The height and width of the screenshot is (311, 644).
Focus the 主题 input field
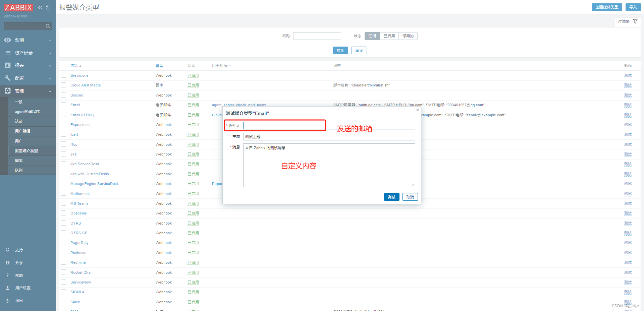[329, 137]
